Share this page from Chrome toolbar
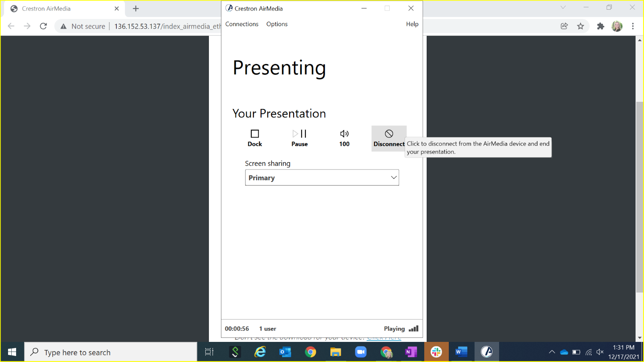Image resolution: width=644 pixels, height=362 pixels. [x=564, y=26]
